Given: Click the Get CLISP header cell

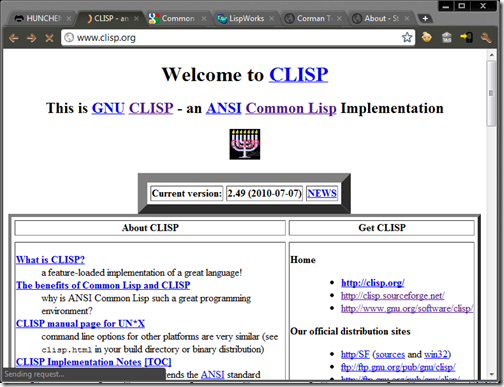Looking at the screenshot, I should click(382, 228).
